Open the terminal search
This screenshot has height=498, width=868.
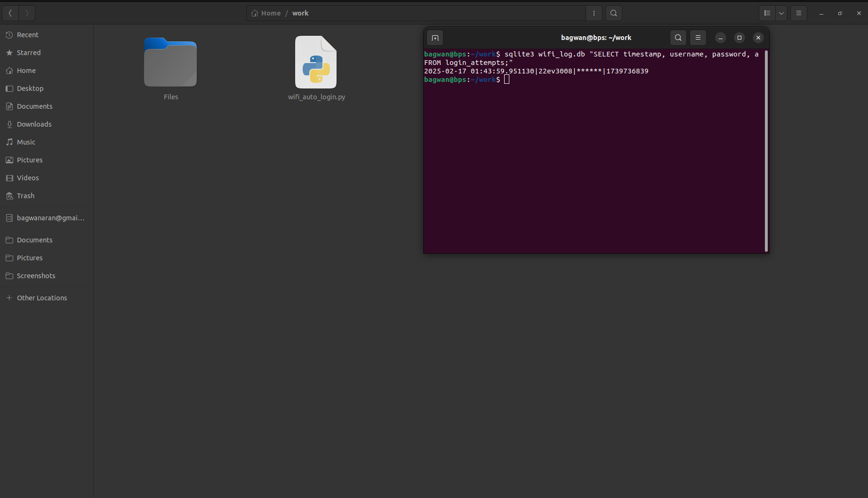[x=678, y=38]
